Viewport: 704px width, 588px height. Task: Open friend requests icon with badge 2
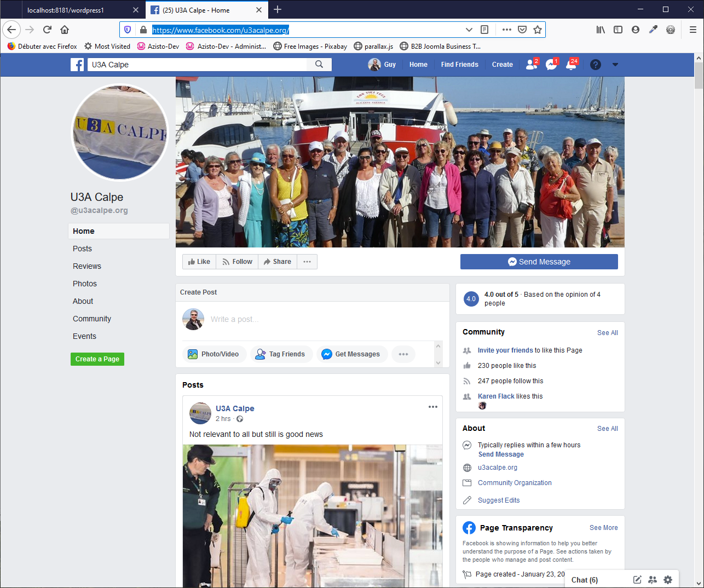point(532,64)
